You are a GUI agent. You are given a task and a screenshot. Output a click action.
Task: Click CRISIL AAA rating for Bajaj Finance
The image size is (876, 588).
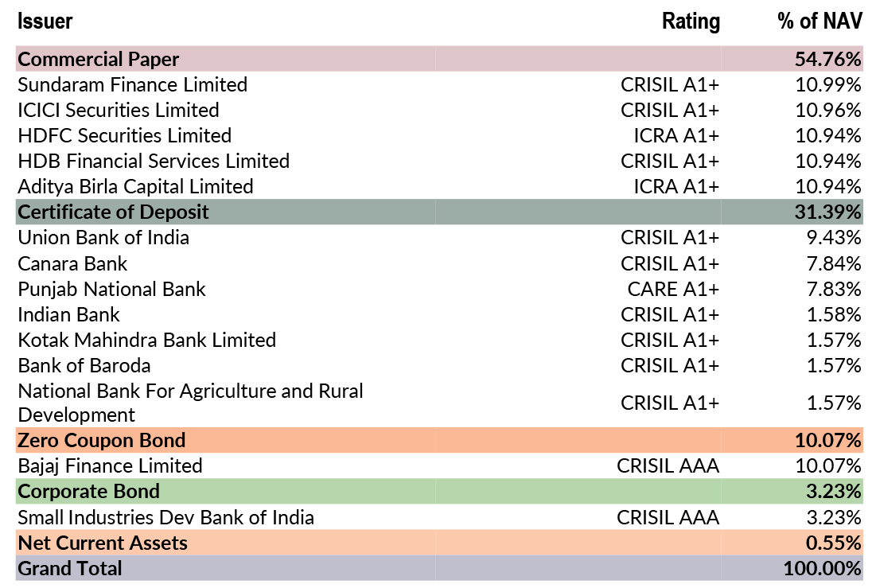click(668, 465)
